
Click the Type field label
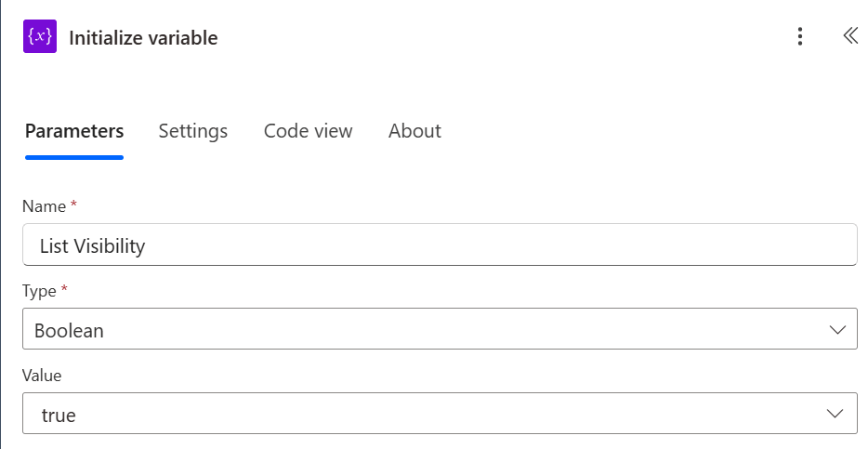39,291
